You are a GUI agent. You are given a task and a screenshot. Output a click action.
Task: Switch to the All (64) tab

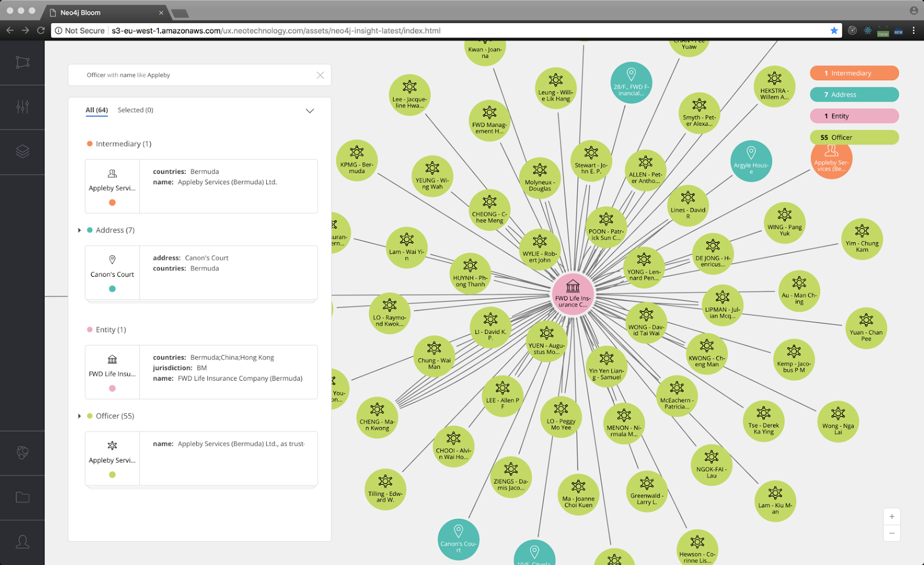pos(96,110)
